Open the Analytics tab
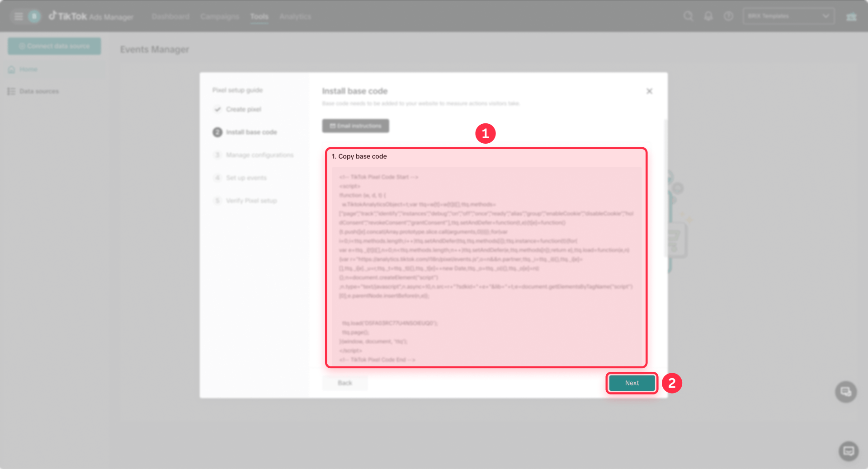This screenshot has height=469, width=868. point(295,16)
